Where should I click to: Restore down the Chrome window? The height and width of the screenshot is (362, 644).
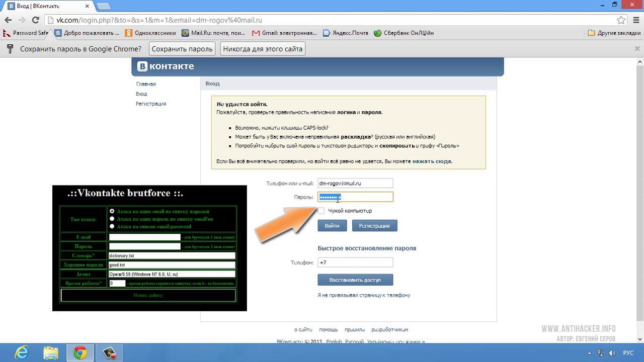614,5
